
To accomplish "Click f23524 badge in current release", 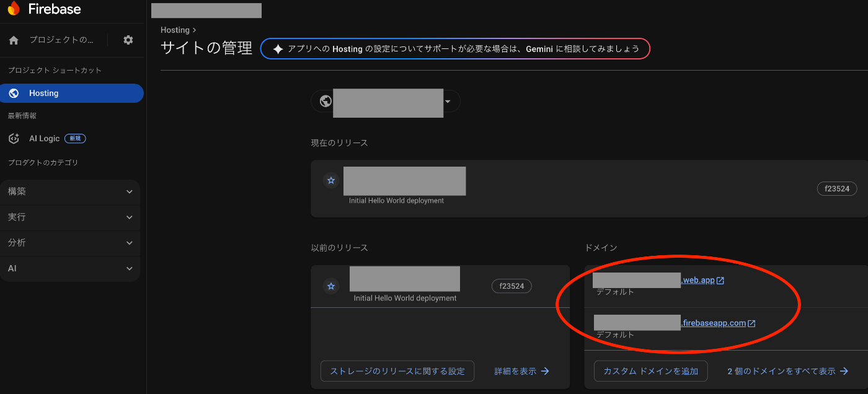I will point(837,189).
